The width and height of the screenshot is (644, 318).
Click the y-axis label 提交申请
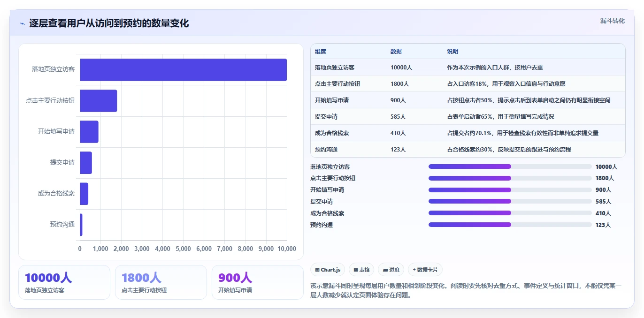pyautogui.click(x=62, y=163)
